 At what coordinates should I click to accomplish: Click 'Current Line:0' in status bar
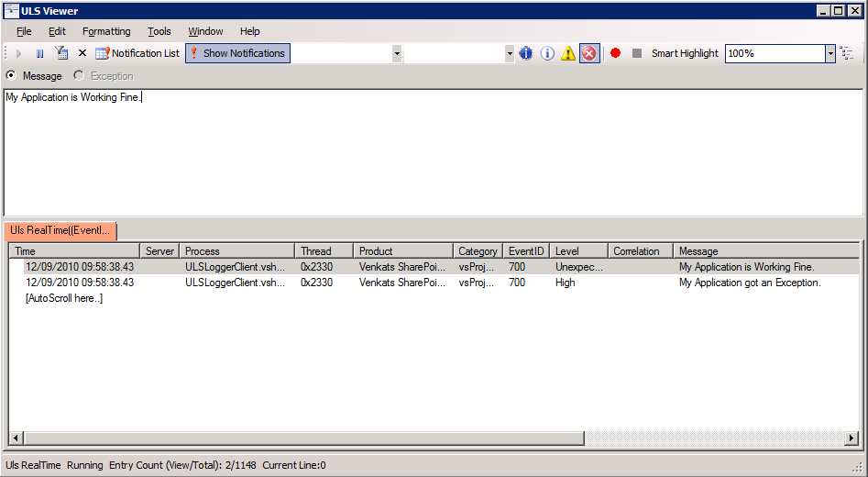[x=294, y=465]
